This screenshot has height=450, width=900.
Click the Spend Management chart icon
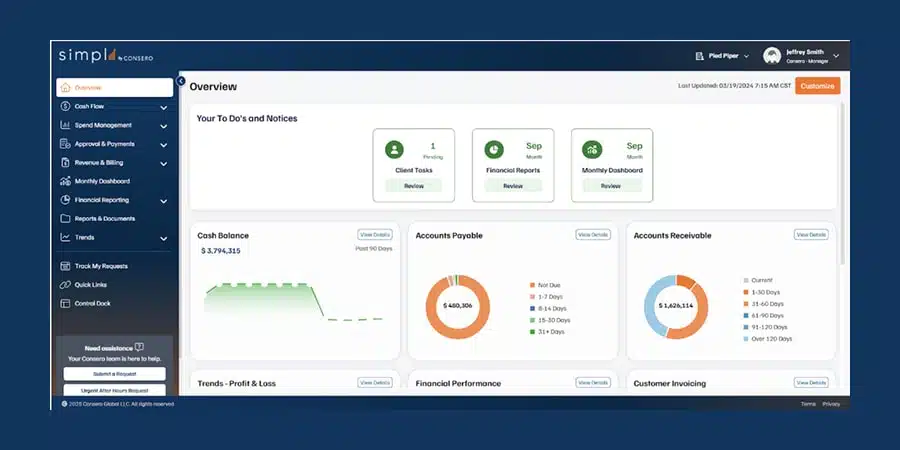(x=65, y=125)
